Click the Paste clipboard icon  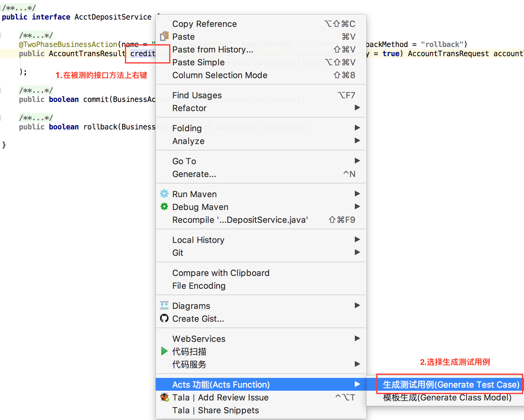[164, 36]
